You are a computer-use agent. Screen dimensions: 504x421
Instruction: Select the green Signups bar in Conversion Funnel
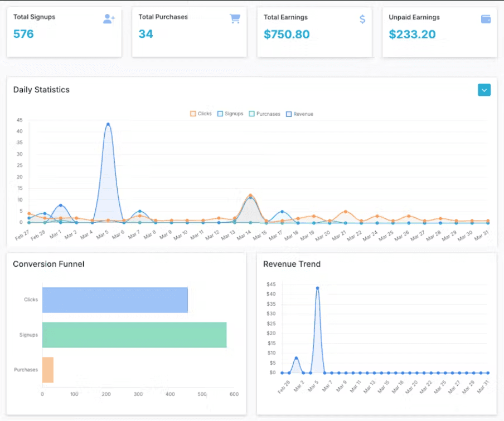(134, 335)
